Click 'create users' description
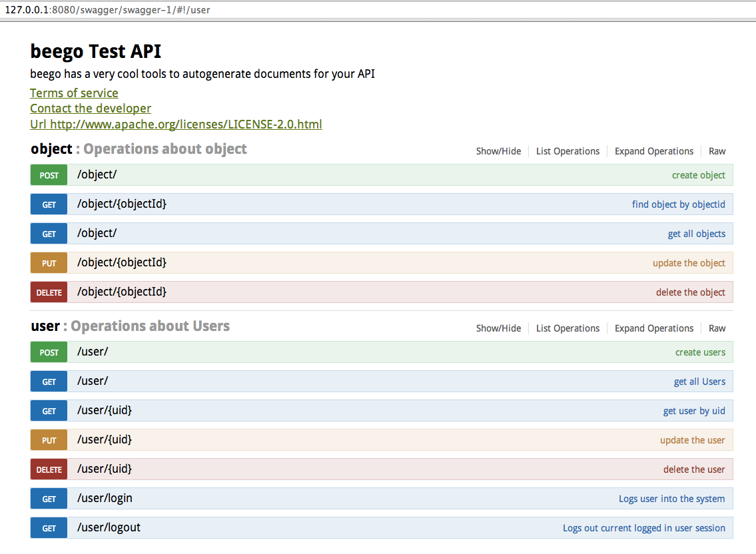This screenshot has width=756, height=554. (x=700, y=352)
